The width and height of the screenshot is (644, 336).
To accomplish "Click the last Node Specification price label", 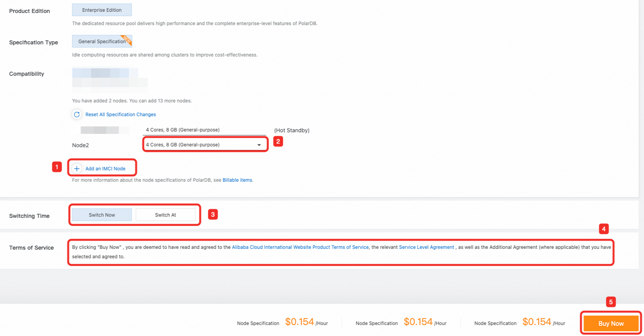I will coord(495,323).
